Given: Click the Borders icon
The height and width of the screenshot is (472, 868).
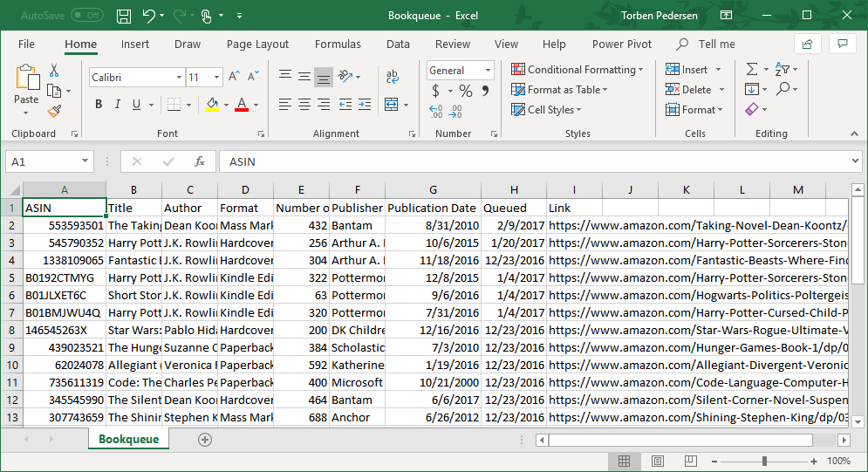Looking at the screenshot, I should pos(174,104).
